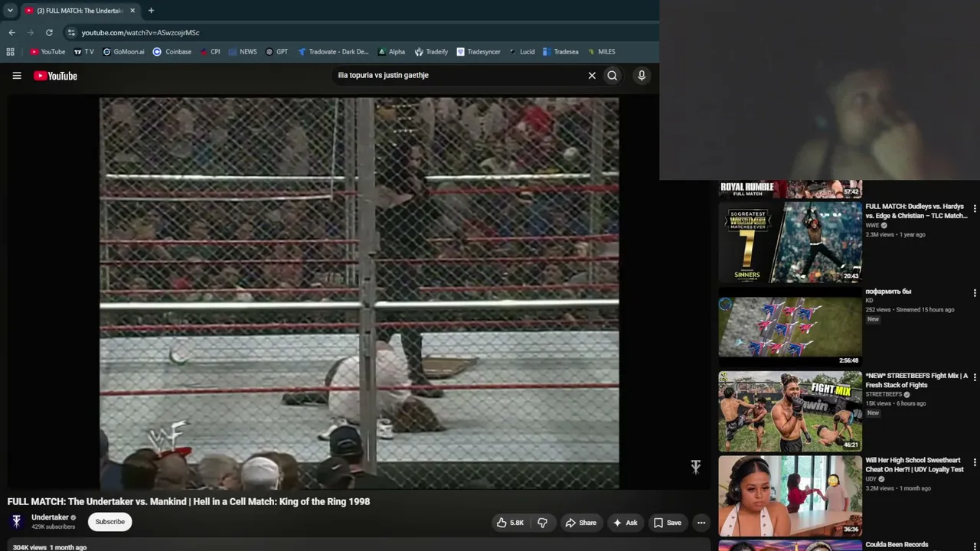Open the Coinbase bookmark
This screenshot has width=980, height=551.
[x=172, y=52]
